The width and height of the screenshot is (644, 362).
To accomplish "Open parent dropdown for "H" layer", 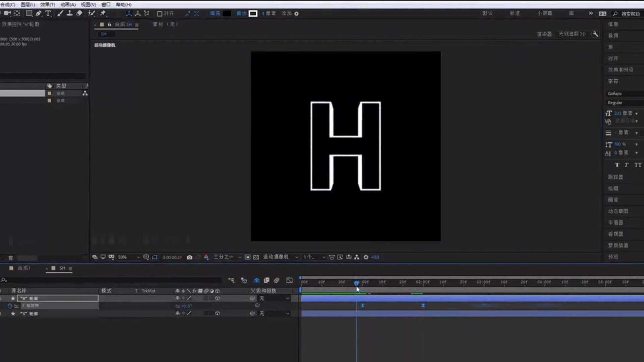I will (x=274, y=298).
